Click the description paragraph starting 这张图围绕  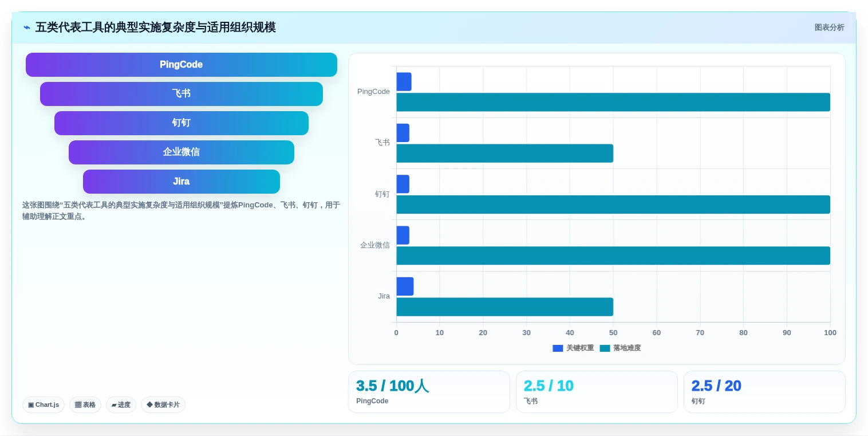[182, 211]
